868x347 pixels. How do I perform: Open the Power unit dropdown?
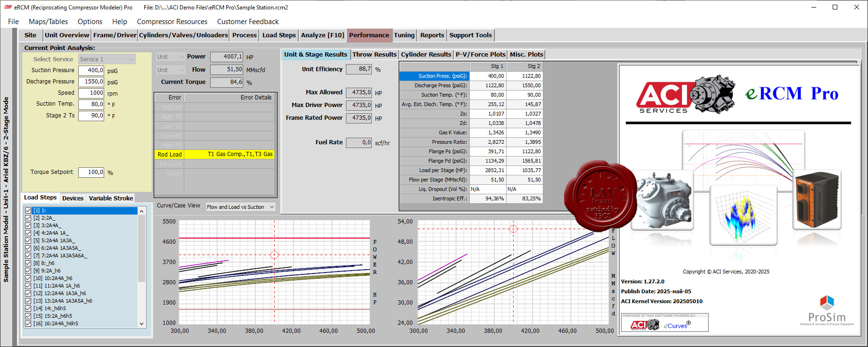point(170,57)
